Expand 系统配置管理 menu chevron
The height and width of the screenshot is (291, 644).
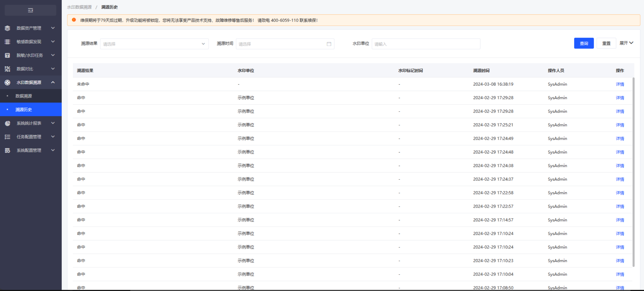click(x=53, y=151)
